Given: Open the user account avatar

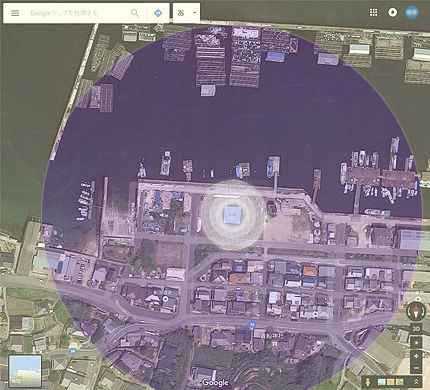Looking at the screenshot, I should coord(412,12).
